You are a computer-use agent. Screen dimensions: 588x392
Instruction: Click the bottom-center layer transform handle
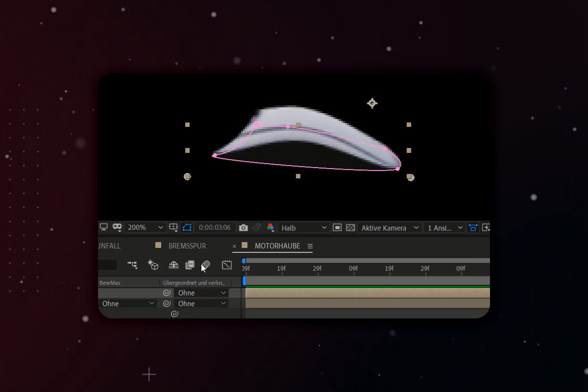298,176
